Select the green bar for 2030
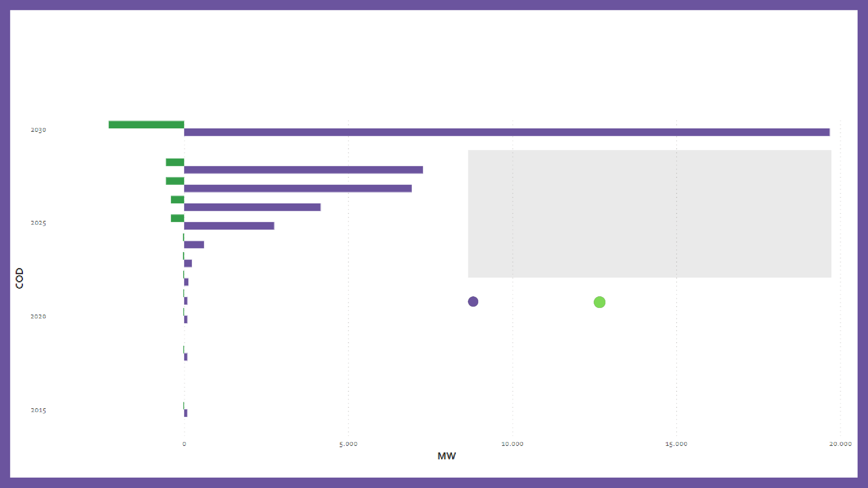The height and width of the screenshot is (488, 868). (x=146, y=124)
